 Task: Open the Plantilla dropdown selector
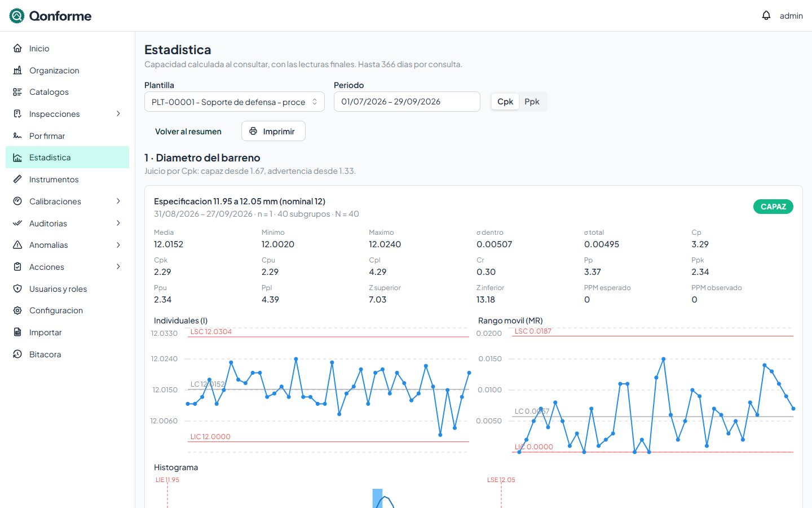[x=235, y=102]
